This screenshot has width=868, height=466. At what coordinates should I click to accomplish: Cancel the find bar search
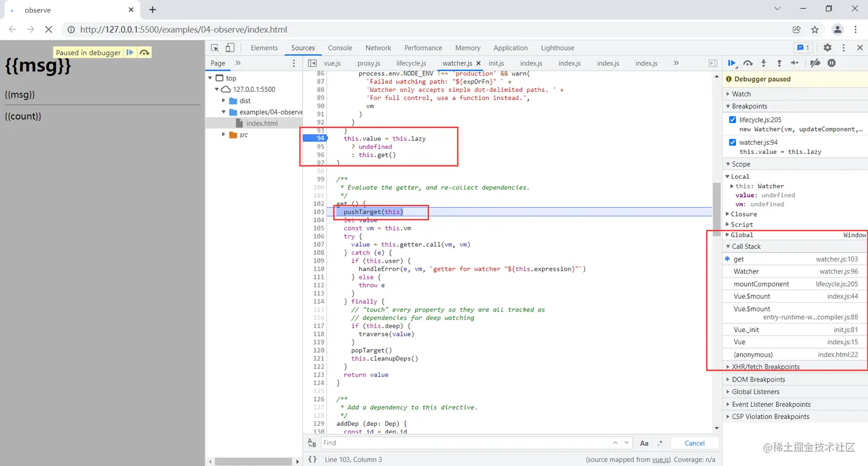pos(694,443)
